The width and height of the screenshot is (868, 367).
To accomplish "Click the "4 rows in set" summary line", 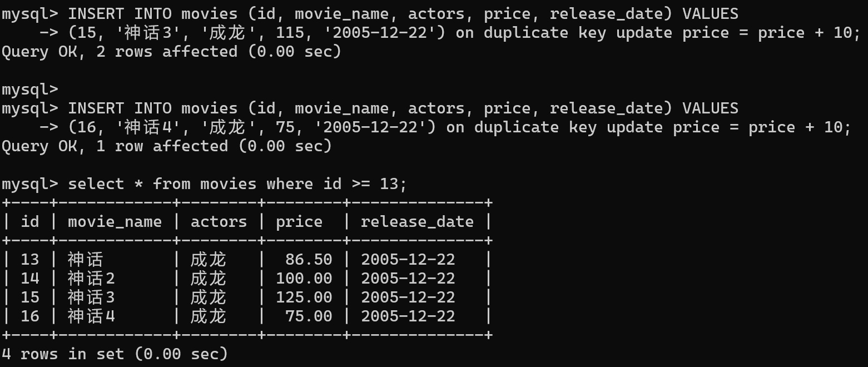I will click(x=115, y=354).
